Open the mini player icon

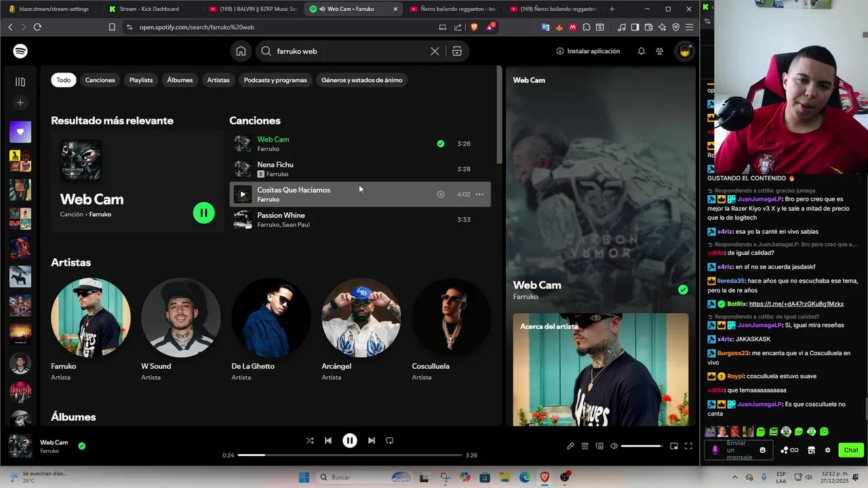click(x=674, y=446)
